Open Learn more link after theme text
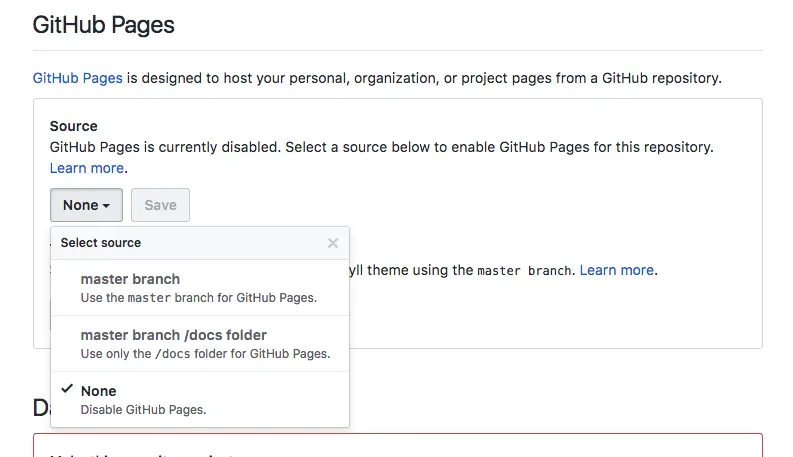This screenshot has width=793, height=457. pos(616,270)
